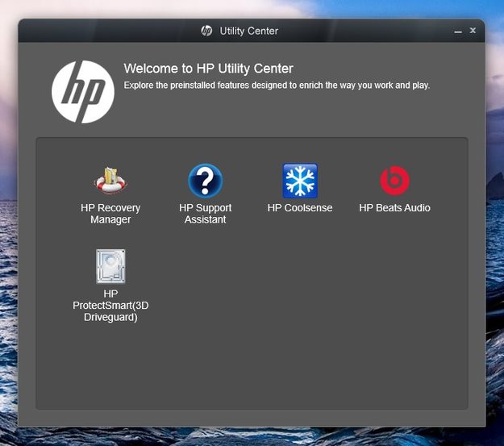Open the HP Recovery Manager lifebuoy icon
Image resolution: width=504 pixels, height=446 pixels.
(110, 181)
